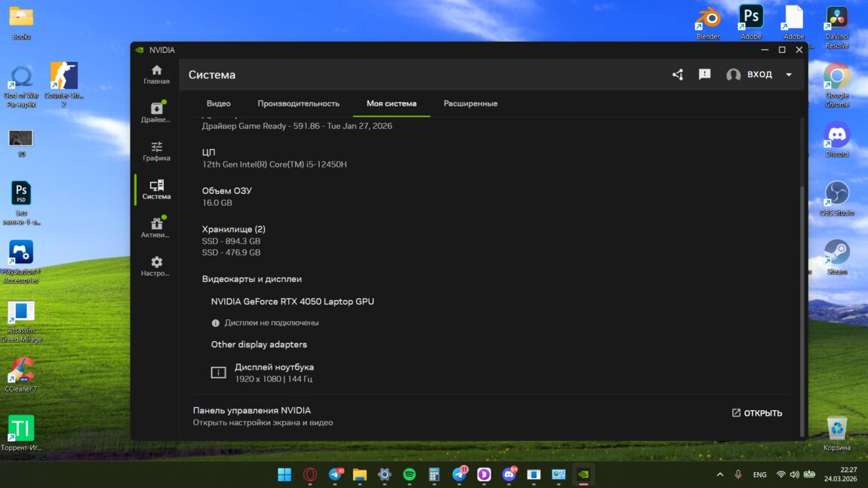
Task: Click the gift icon in NVIDIA sidebar
Action: 156,224
